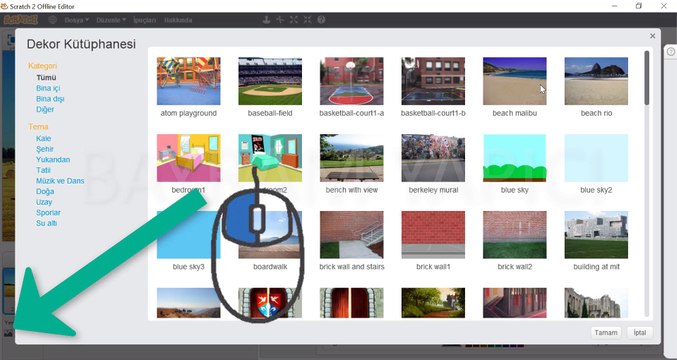This screenshot has height=360, width=677.
Task: Pick the basketball-court1-a backdrop
Action: tap(352, 81)
